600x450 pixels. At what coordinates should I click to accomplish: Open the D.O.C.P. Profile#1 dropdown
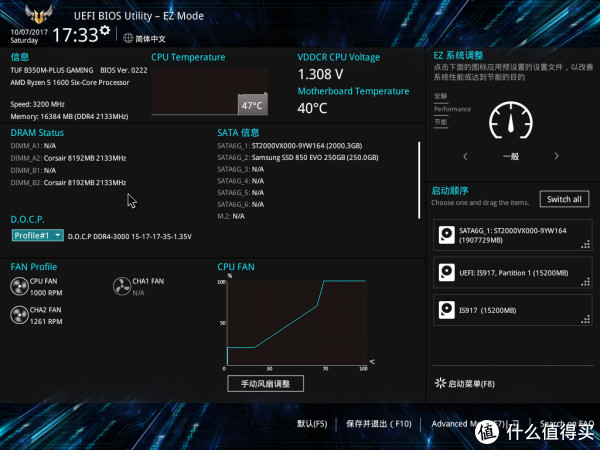38,235
